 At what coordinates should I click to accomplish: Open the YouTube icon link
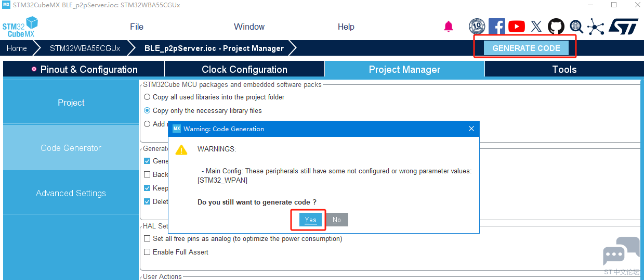pyautogui.click(x=516, y=27)
